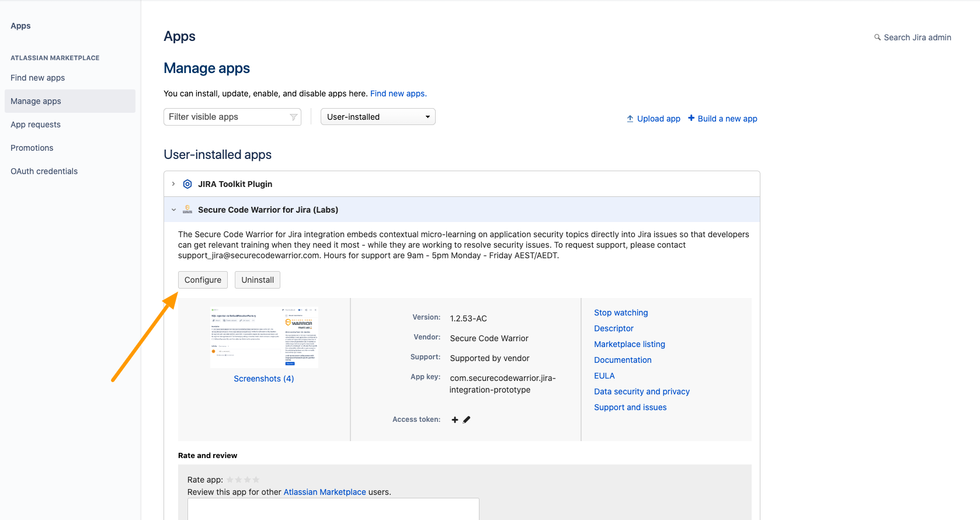Screen dimensions: 980x520
Task: Open Find new apps in sidebar
Action: click(37, 78)
